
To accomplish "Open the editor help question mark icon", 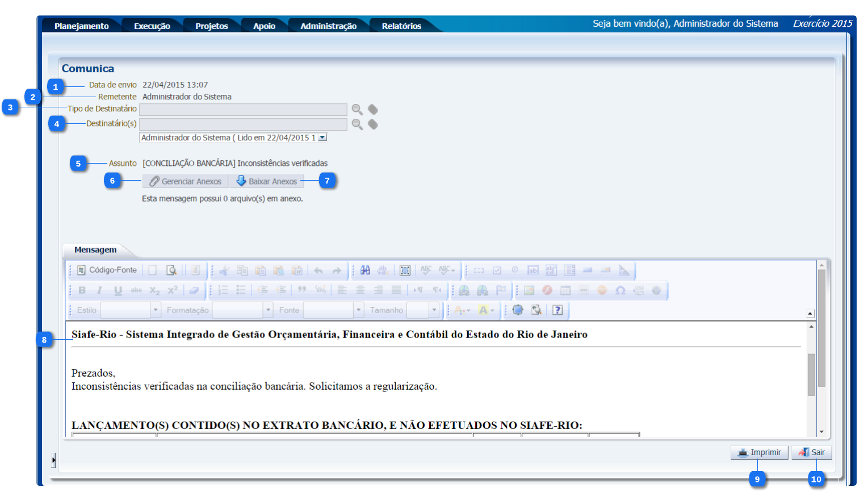I will (x=557, y=310).
